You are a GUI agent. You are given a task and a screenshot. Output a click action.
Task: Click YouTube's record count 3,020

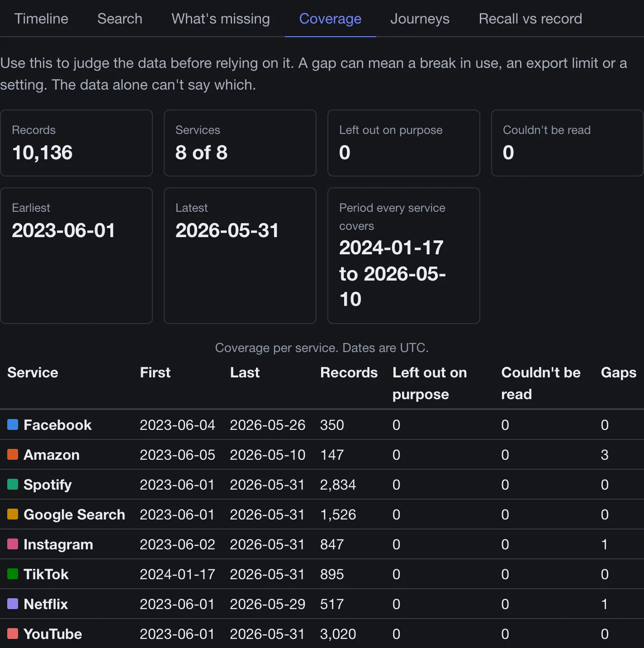[338, 634]
